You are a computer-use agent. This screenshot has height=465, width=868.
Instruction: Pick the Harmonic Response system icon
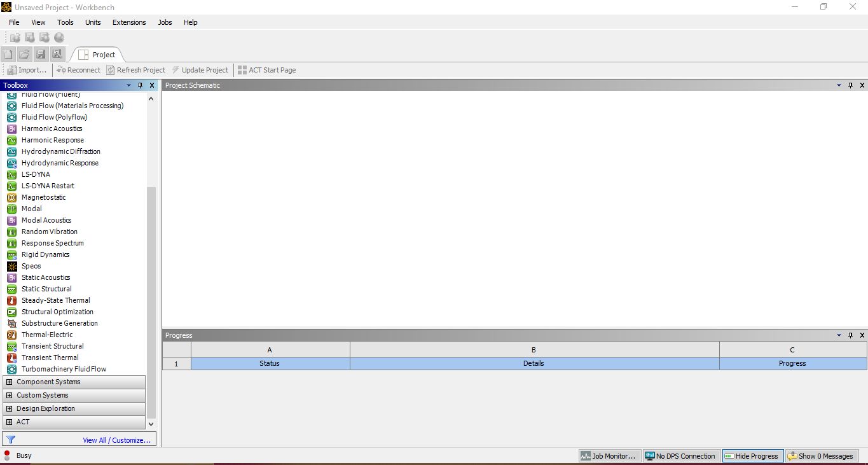click(11, 140)
